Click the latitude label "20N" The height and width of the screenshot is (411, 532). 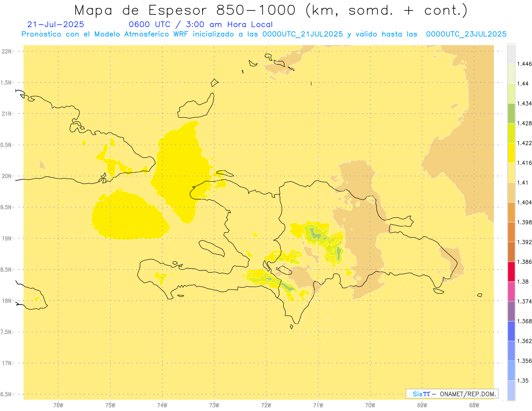click(x=6, y=176)
